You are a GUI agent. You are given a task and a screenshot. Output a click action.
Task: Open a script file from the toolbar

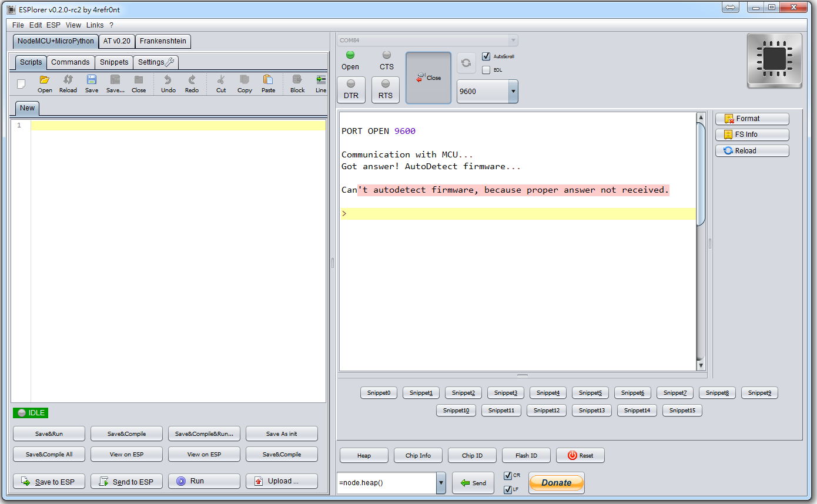click(x=45, y=83)
